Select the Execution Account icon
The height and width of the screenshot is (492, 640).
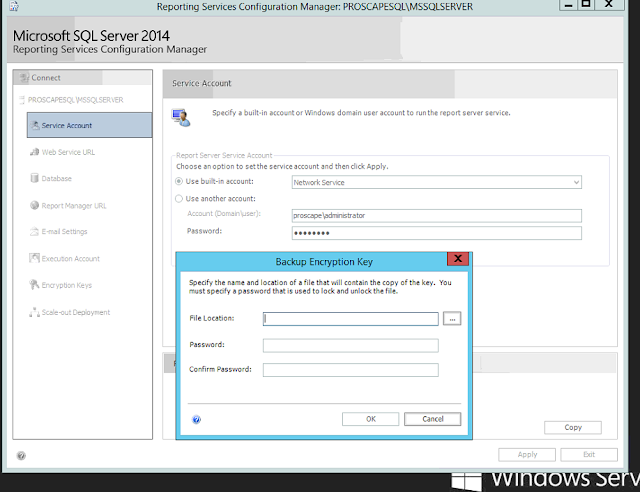tap(34, 258)
